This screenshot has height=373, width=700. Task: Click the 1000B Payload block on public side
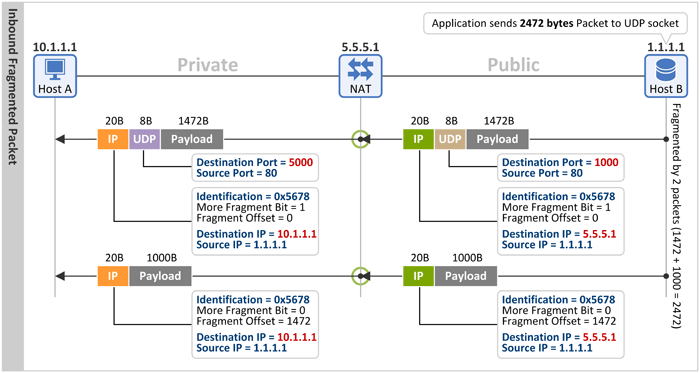(x=466, y=276)
